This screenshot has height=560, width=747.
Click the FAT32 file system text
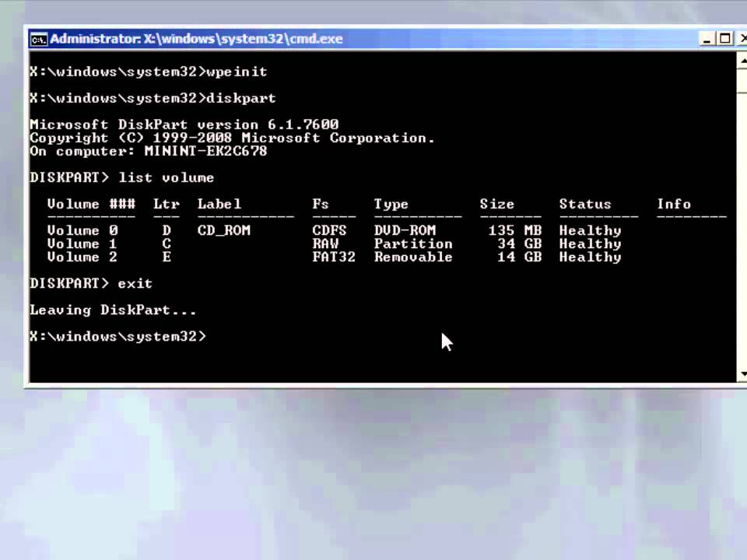pyautogui.click(x=333, y=257)
